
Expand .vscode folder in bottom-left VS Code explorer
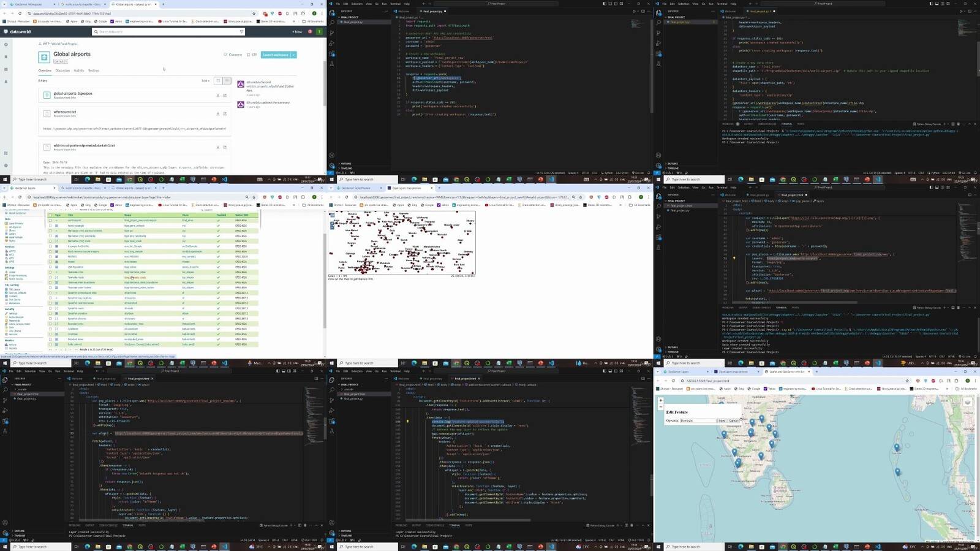click(x=22, y=389)
